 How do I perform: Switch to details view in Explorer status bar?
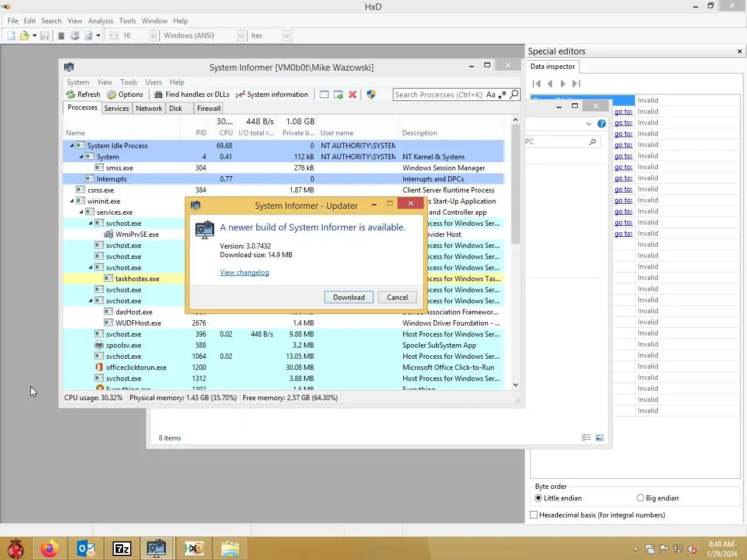[x=587, y=437]
